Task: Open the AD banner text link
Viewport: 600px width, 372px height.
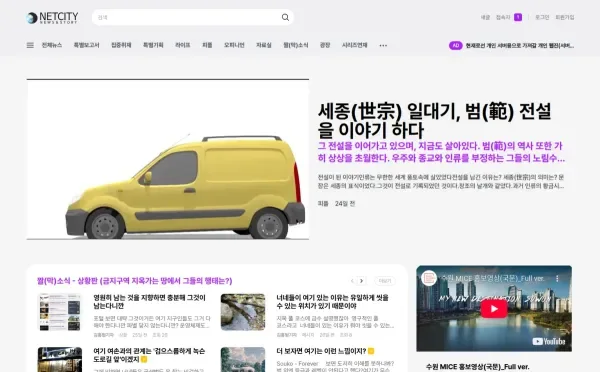Action: coord(520,46)
